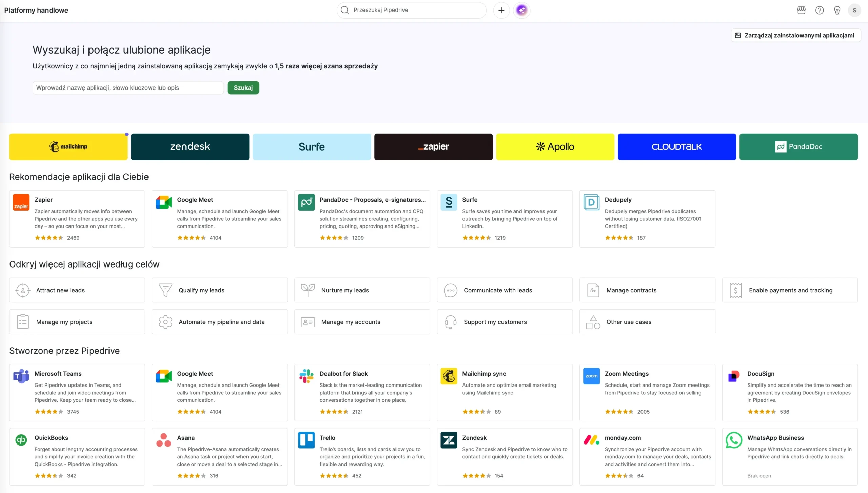Click the green Szukaj button

(243, 88)
